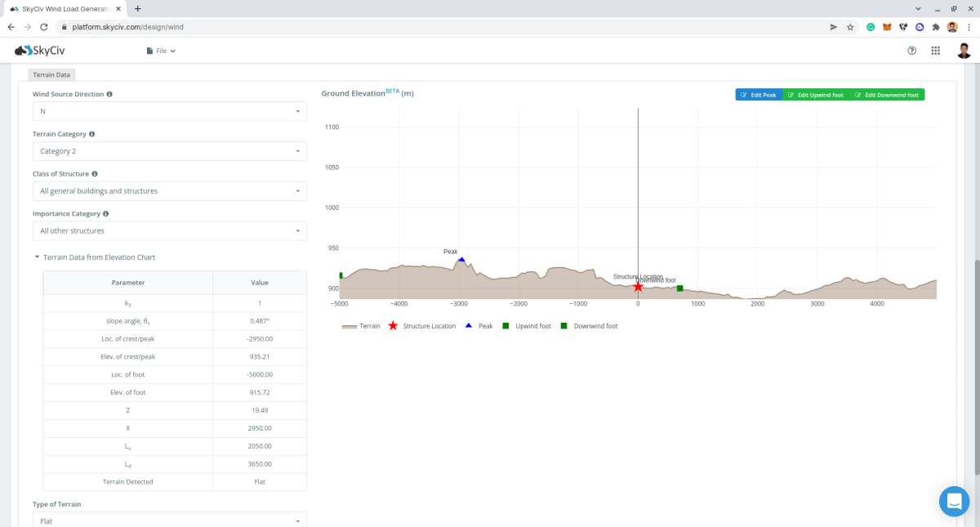The width and height of the screenshot is (980, 527).
Task: Open the SkyCiv help icon
Action: tap(911, 50)
